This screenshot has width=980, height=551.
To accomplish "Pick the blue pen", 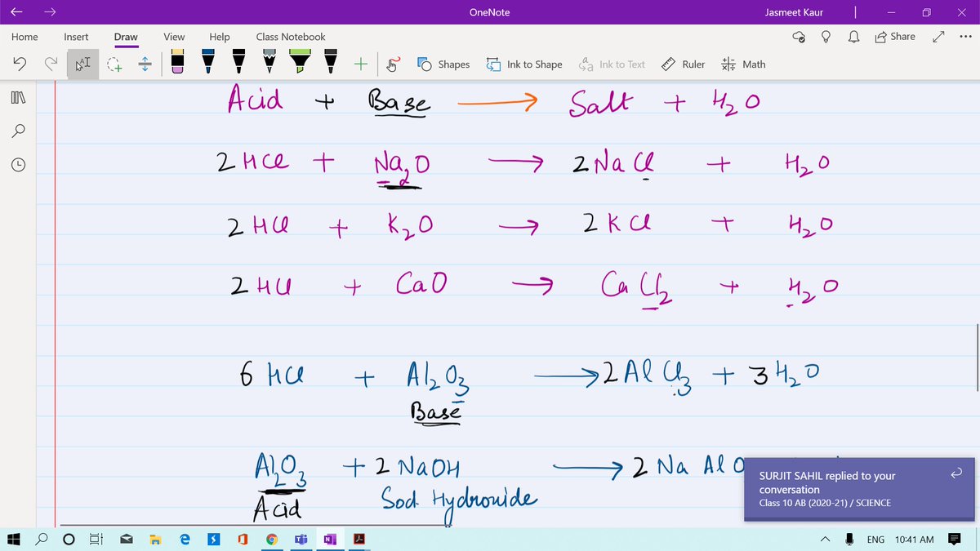I will [x=208, y=61].
